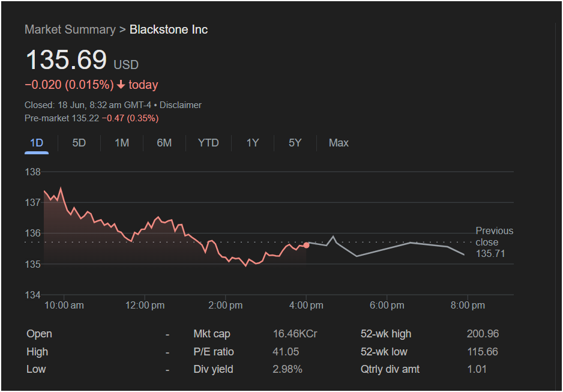Click the Div yield label
The image size is (563, 392).
[213, 369]
